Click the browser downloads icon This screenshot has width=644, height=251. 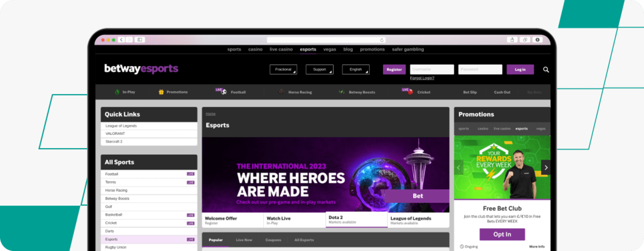tap(537, 40)
